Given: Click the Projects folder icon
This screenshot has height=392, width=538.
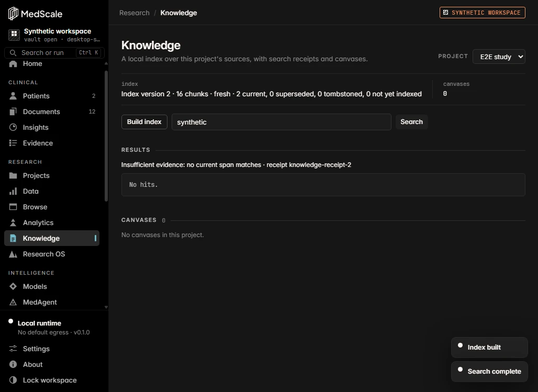Looking at the screenshot, I should click(x=13, y=175).
